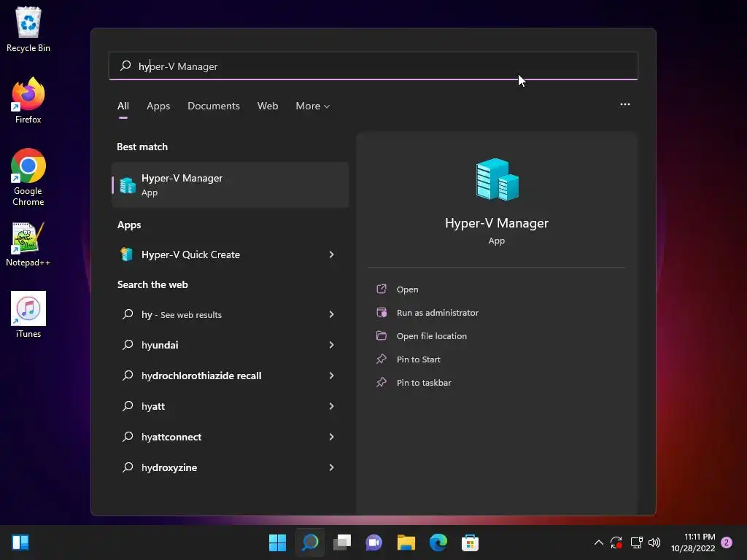Click the Hyper-V Manager best match icon

point(128,185)
